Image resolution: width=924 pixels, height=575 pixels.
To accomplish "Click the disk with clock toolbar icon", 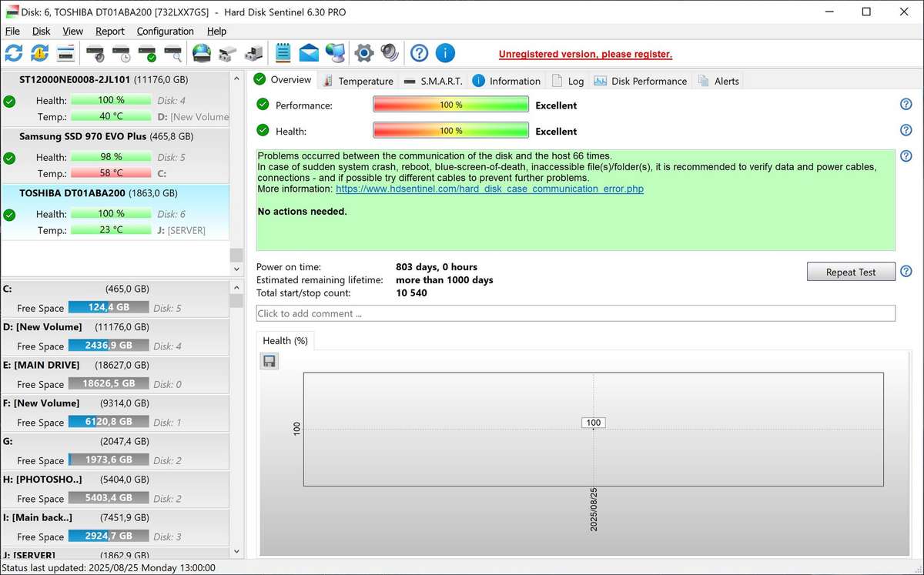I will [x=121, y=53].
